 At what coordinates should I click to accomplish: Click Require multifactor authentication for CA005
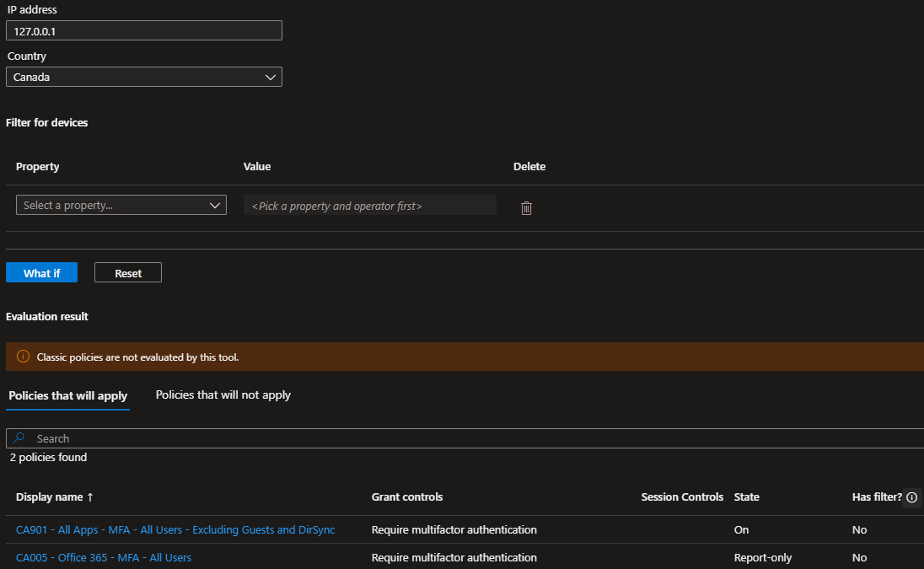[454, 557]
